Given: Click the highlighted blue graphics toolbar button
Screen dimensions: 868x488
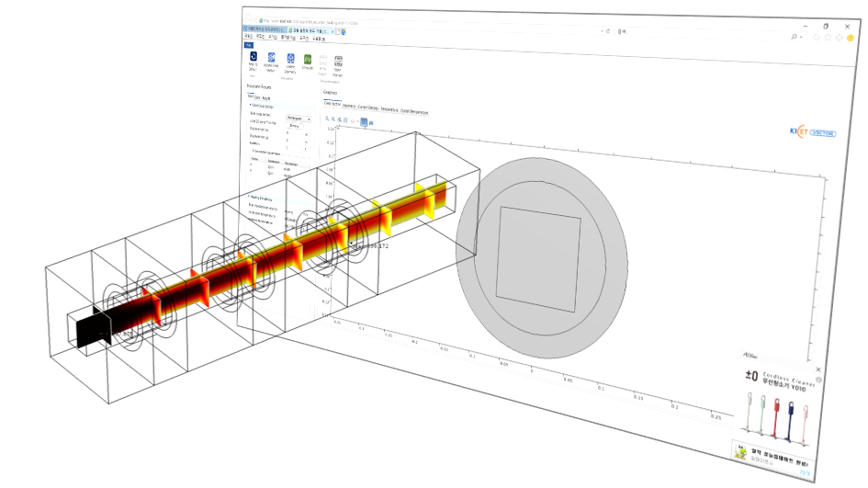Looking at the screenshot, I should coord(365,121).
